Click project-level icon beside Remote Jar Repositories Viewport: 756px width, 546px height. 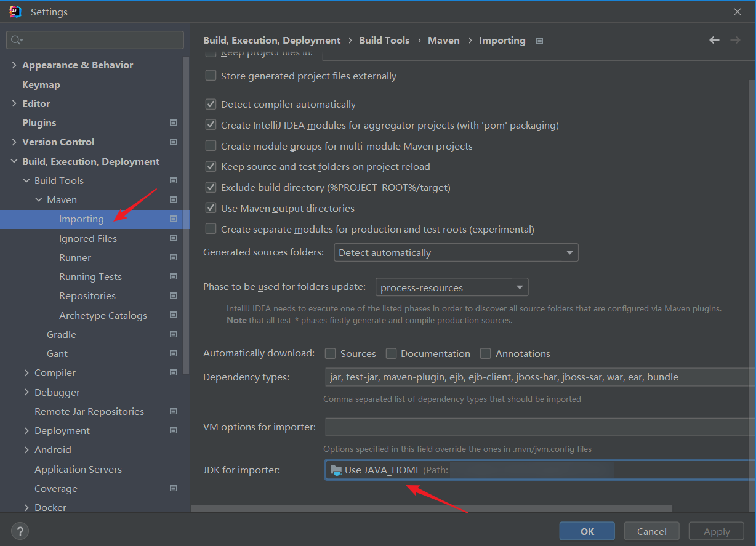tap(173, 411)
